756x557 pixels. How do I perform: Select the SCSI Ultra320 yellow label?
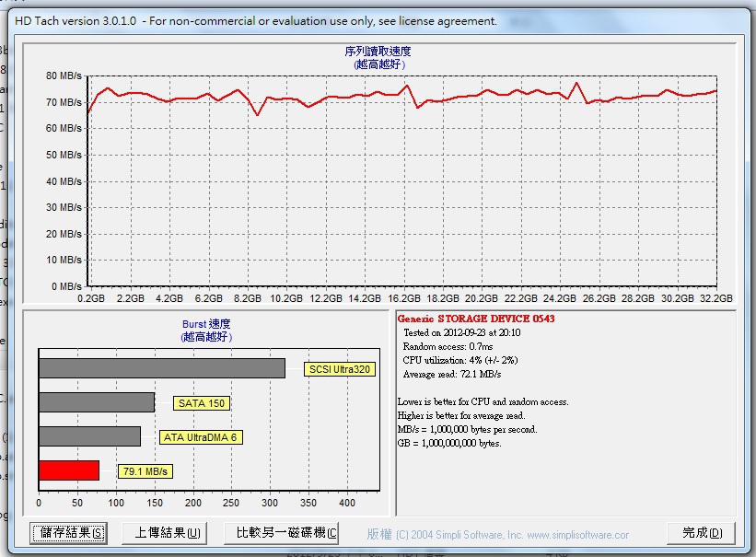(x=340, y=369)
